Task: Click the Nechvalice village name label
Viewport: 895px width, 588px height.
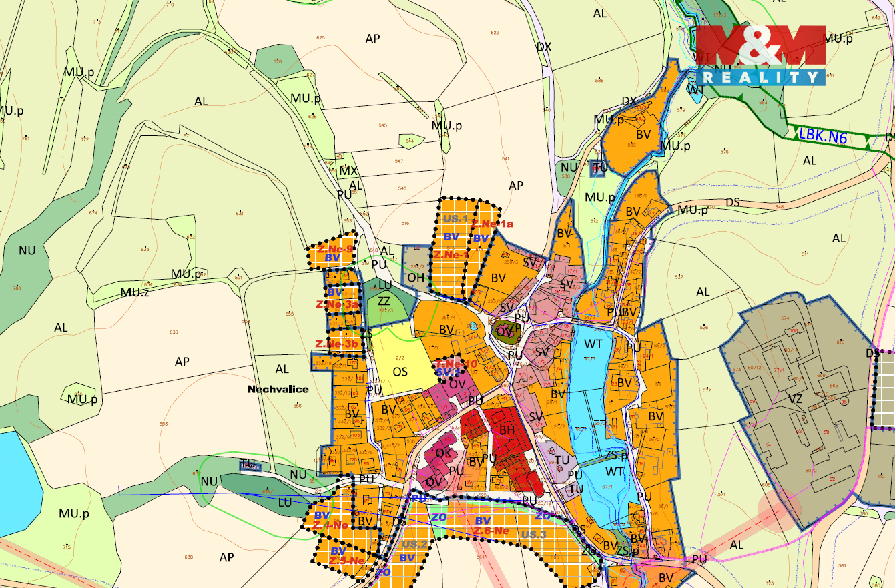Action: 278,389
